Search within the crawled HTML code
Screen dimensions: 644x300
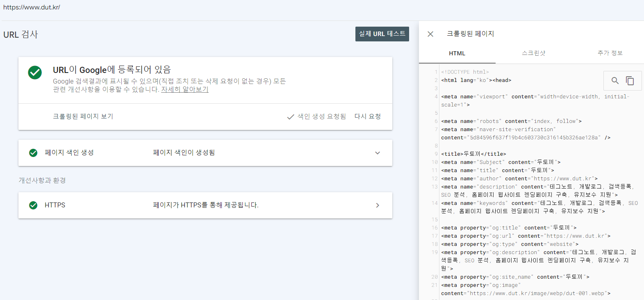615,81
